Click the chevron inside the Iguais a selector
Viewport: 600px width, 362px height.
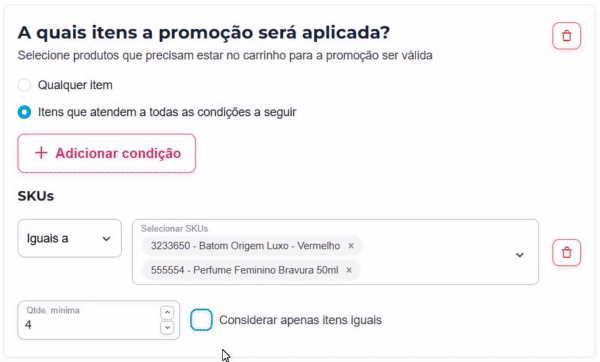[x=106, y=239]
